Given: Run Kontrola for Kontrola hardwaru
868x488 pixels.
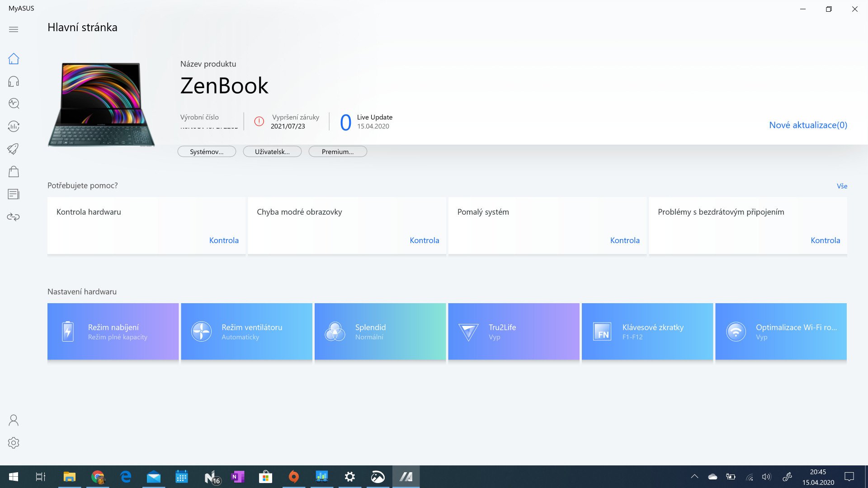Looking at the screenshot, I should pos(224,240).
